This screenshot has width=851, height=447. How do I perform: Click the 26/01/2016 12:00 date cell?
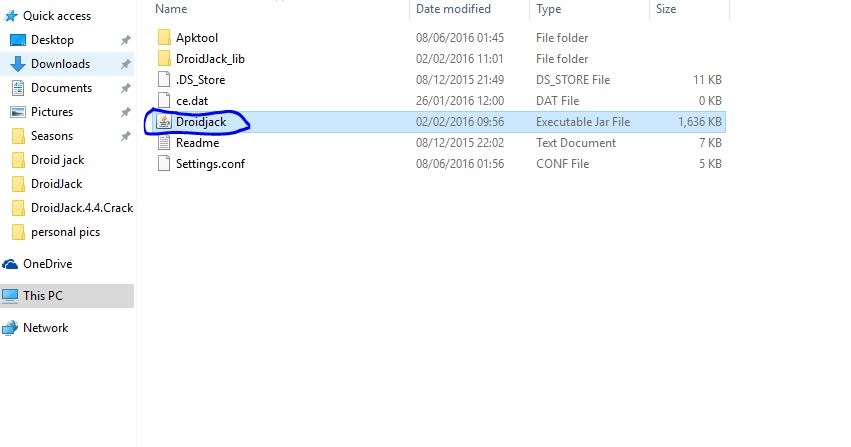(460, 101)
